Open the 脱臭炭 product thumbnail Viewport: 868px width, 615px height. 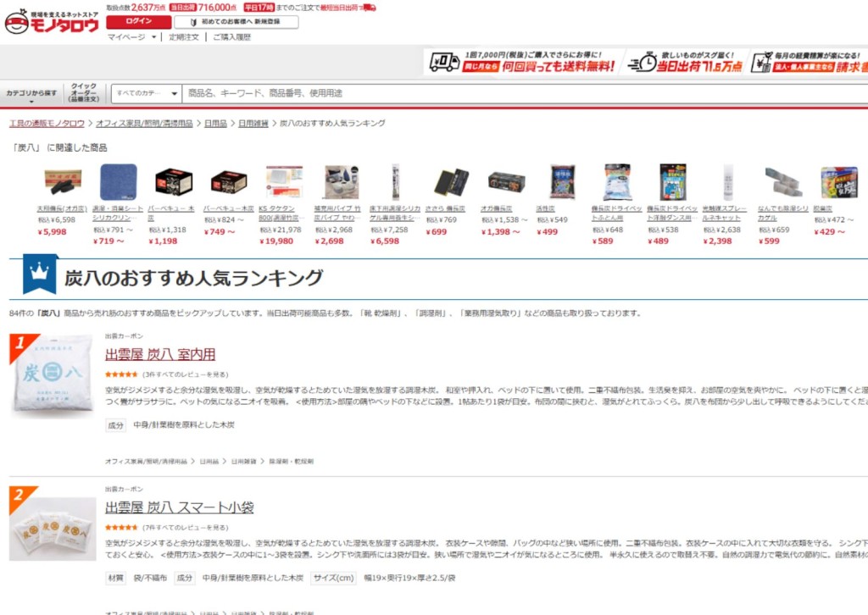(x=838, y=182)
